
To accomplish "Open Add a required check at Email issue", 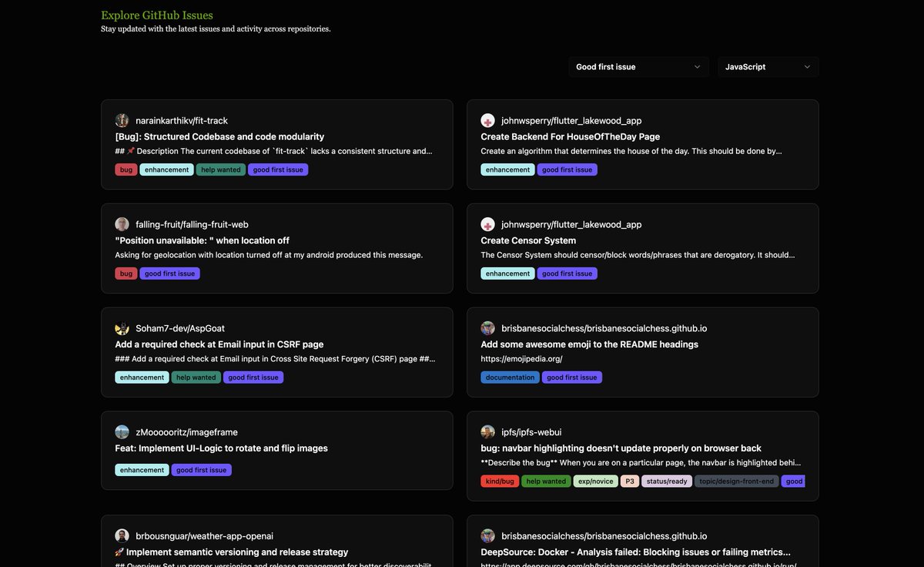I will (x=219, y=344).
